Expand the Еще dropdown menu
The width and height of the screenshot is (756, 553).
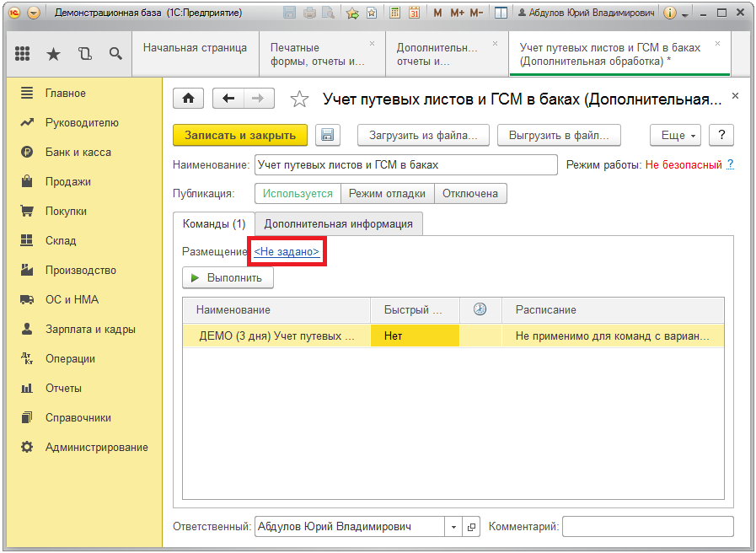click(x=675, y=136)
